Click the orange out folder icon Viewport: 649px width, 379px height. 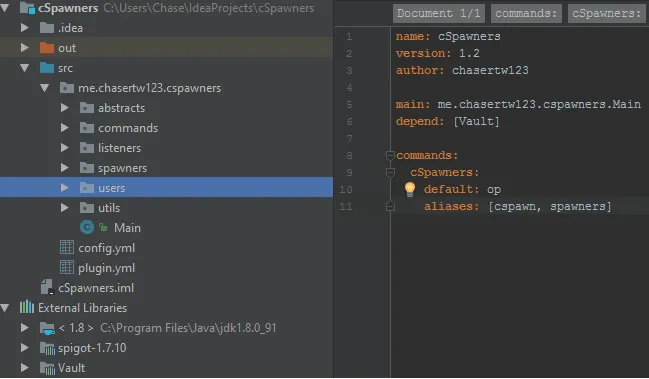(47, 48)
